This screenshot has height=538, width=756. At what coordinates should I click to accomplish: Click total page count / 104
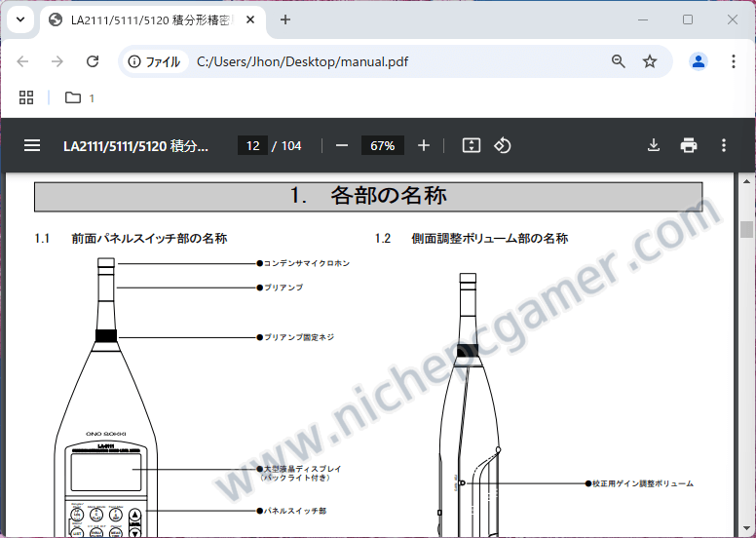coord(286,146)
